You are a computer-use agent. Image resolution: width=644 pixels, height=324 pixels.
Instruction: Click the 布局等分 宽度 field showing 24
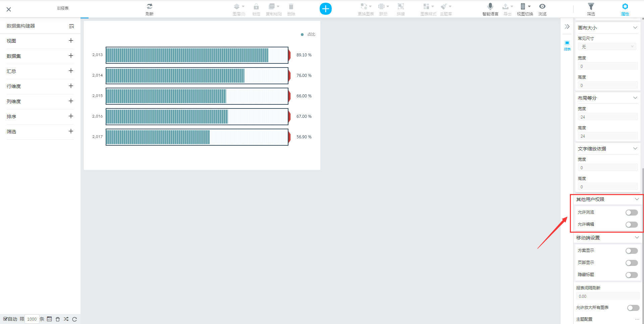(x=607, y=117)
